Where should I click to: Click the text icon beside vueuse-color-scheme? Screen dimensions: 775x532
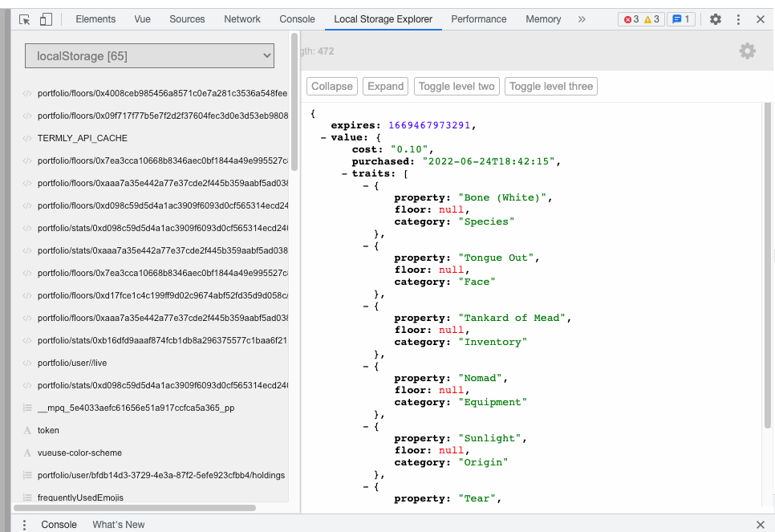tap(27, 453)
